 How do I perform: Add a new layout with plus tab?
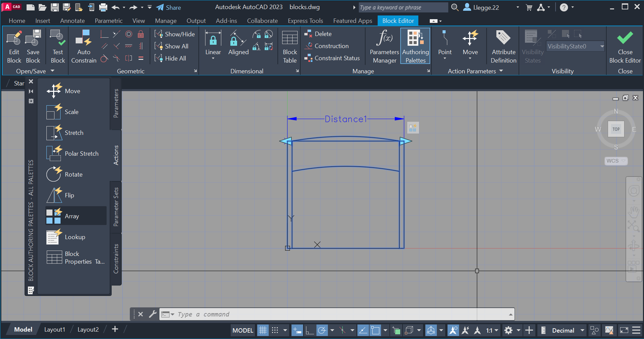point(115,329)
